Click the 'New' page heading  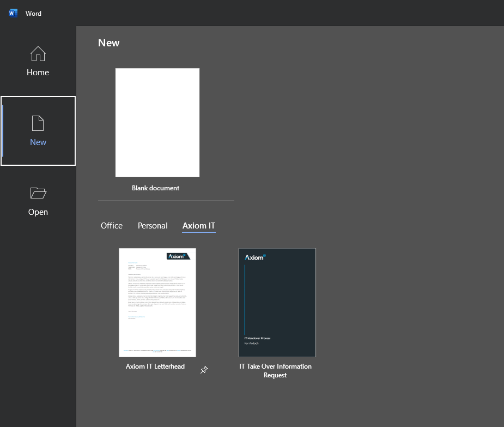pyautogui.click(x=108, y=43)
